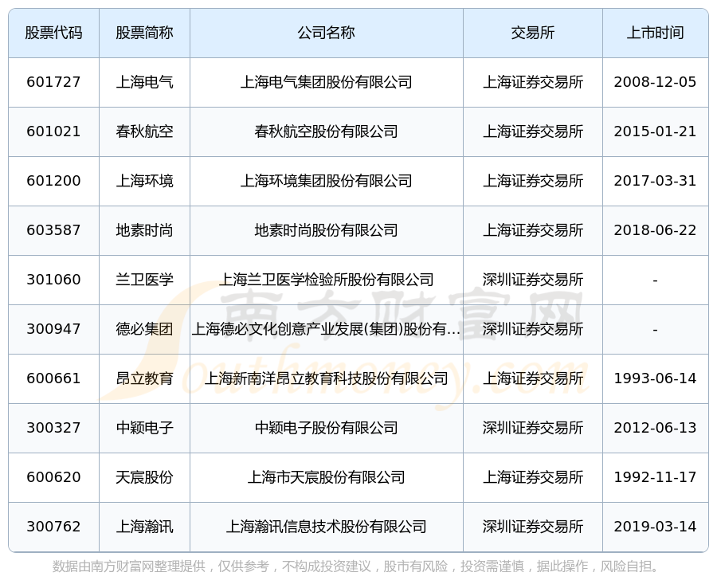Select company 上海瀚讯信息技术股份有限公司

point(327,527)
